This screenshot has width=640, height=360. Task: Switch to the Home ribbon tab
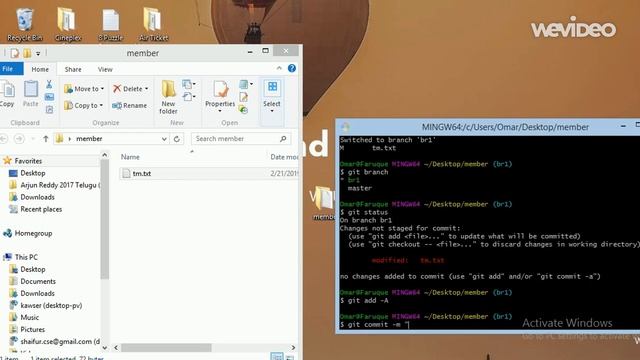40,69
